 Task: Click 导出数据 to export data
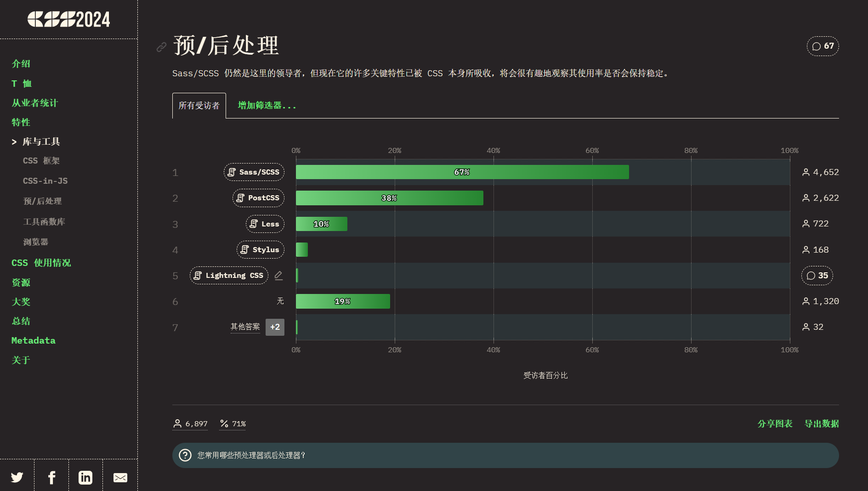[x=822, y=423]
